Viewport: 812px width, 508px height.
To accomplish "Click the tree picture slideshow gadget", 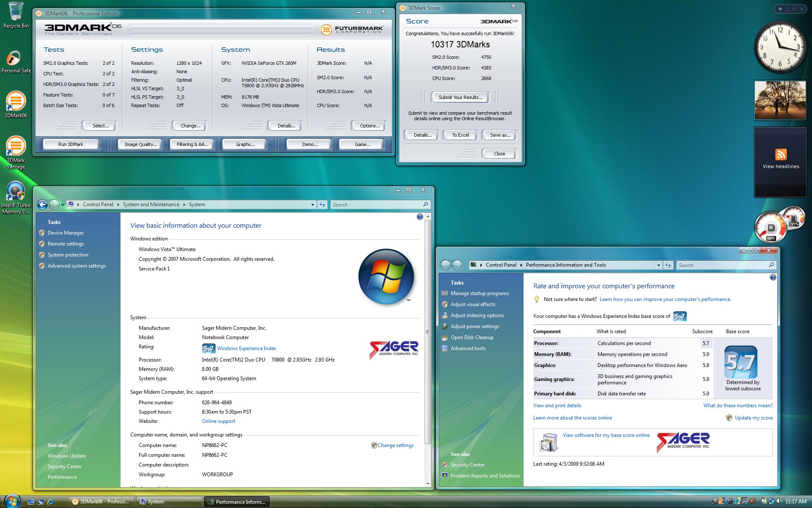I will click(780, 100).
